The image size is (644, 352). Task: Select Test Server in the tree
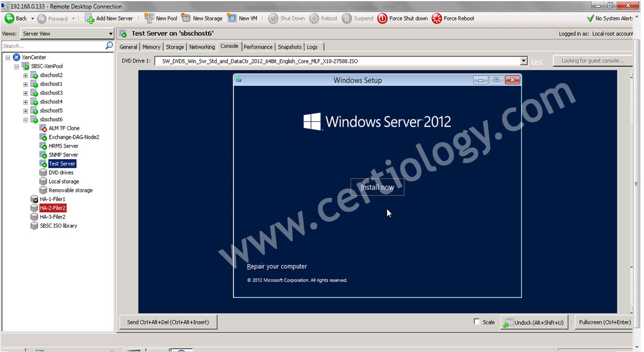coord(62,164)
